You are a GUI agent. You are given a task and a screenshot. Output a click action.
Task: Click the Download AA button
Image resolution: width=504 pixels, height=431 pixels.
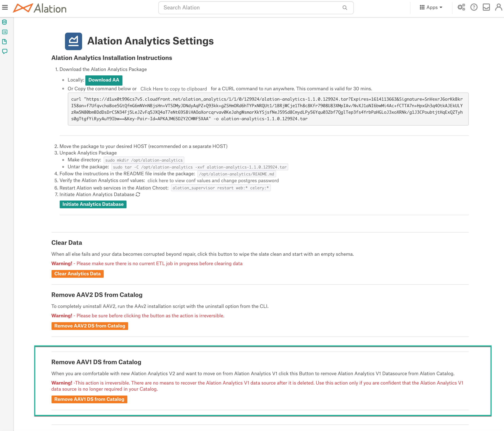tap(104, 80)
